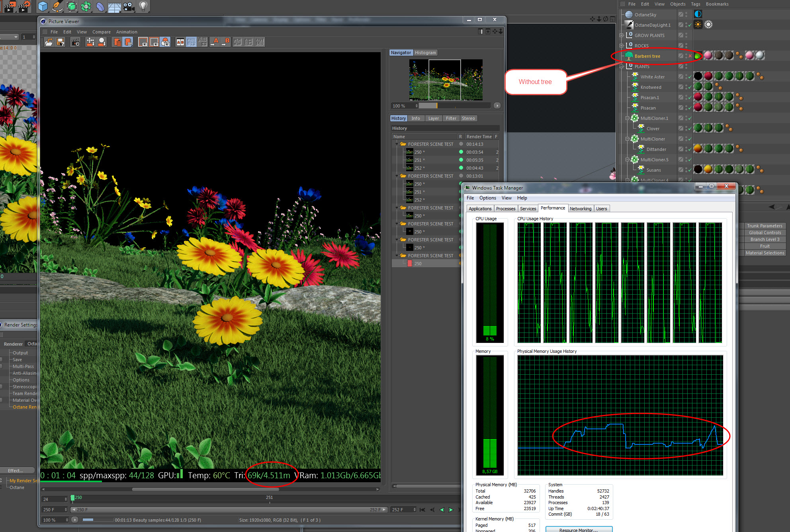
Task: Click the Set as A compare icon
Action: 215,42
